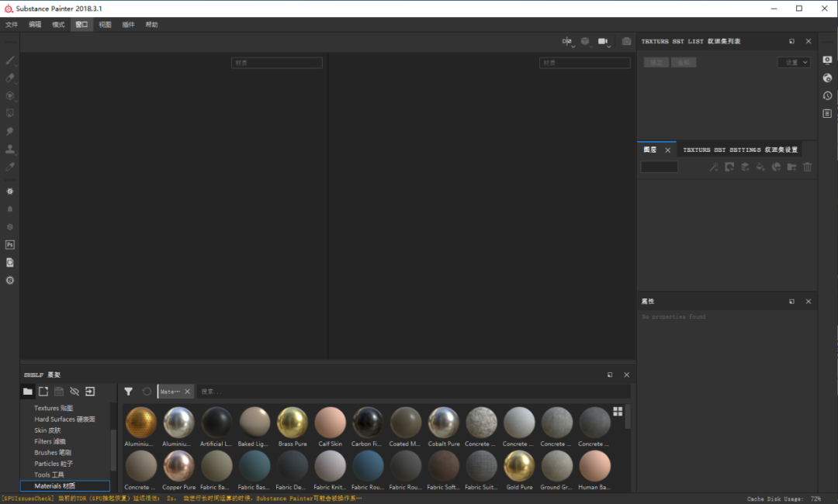Click Add layer icon in layers
838x504 pixels.
tap(745, 167)
